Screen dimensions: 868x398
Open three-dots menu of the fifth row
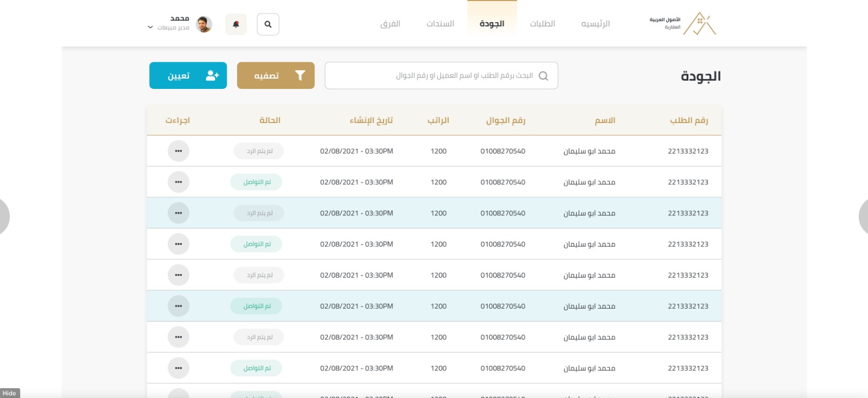[178, 275]
